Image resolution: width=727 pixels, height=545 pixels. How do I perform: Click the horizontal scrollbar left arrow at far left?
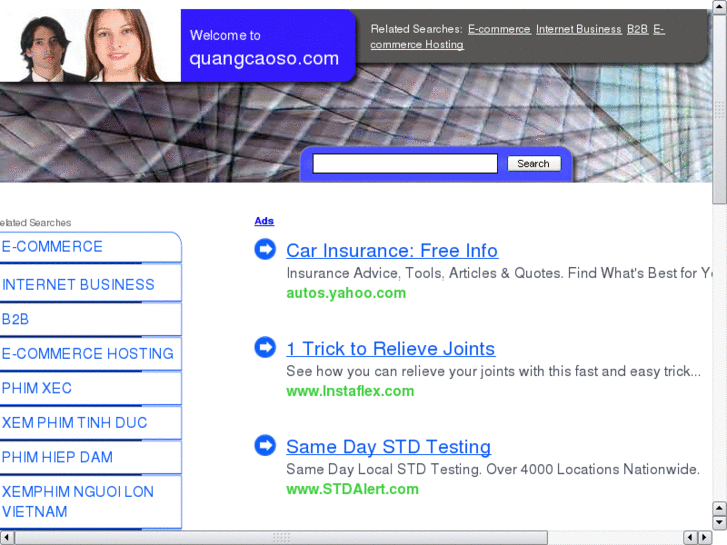click(x=6, y=538)
